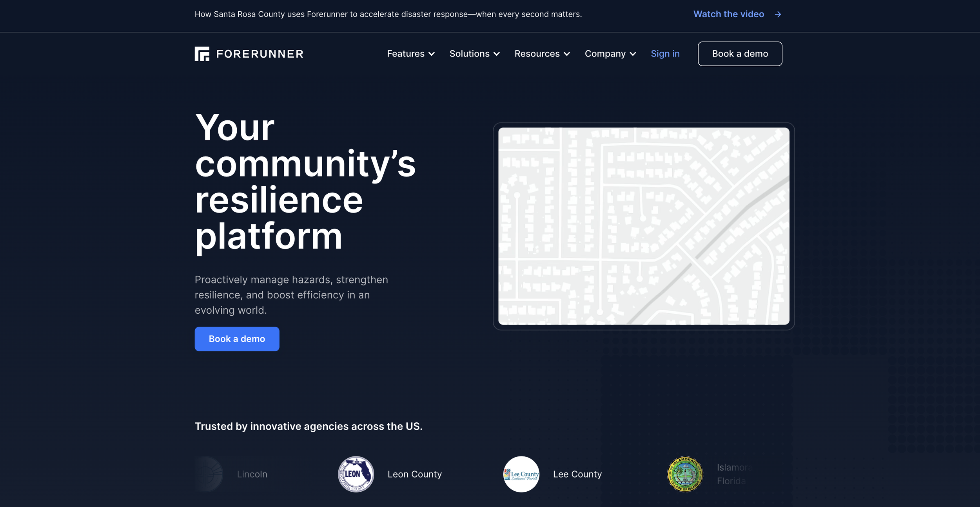Image resolution: width=980 pixels, height=507 pixels.
Task: Click the Forerunner logo icon
Action: 202,54
